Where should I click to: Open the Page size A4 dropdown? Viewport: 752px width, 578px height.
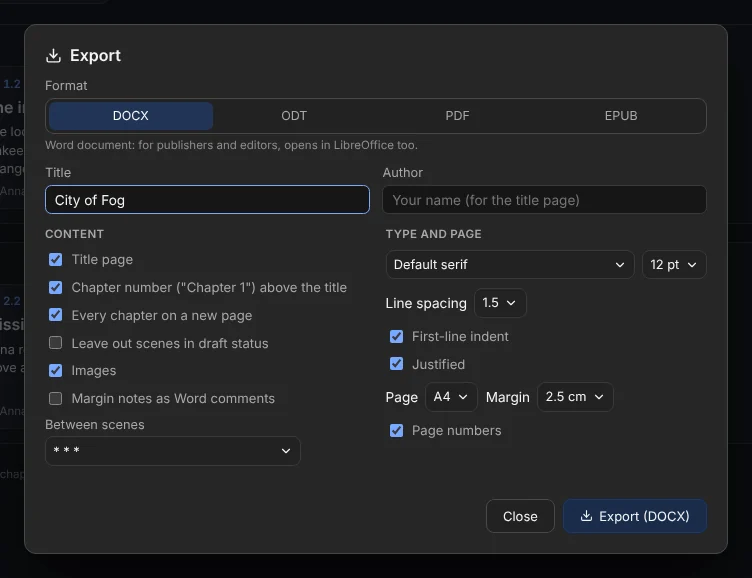tap(451, 397)
